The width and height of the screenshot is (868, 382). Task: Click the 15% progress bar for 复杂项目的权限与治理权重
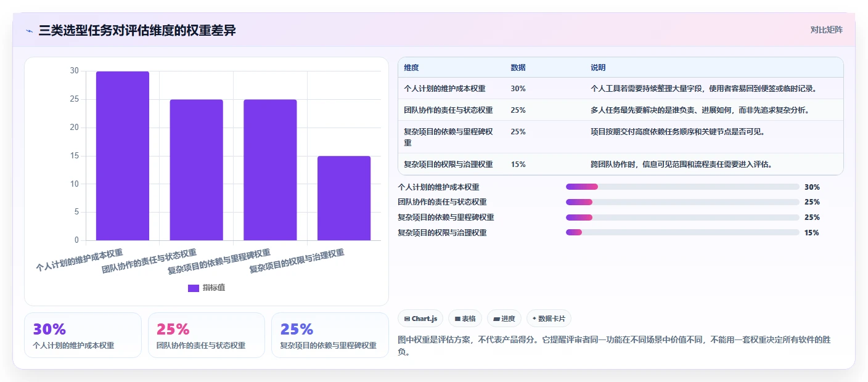click(x=682, y=232)
